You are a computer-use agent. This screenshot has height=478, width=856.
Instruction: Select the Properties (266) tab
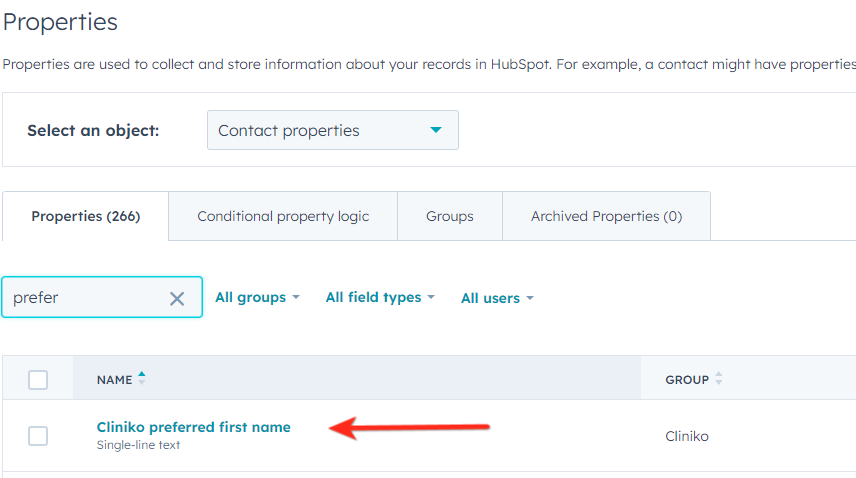[x=86, y=216]
